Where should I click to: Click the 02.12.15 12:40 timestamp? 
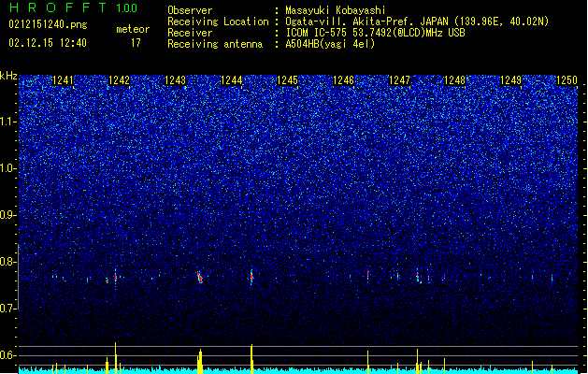coord(48,42)
